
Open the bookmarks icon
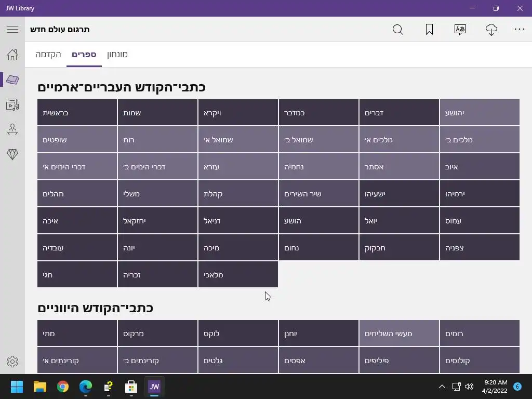click(x=429, y=30)
